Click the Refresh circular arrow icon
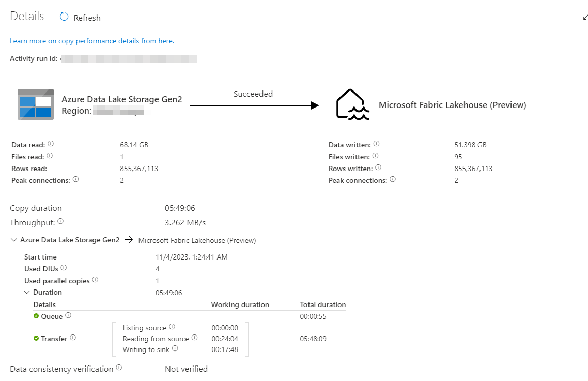This screenshot has height=381, width=588. click(64, 17)
